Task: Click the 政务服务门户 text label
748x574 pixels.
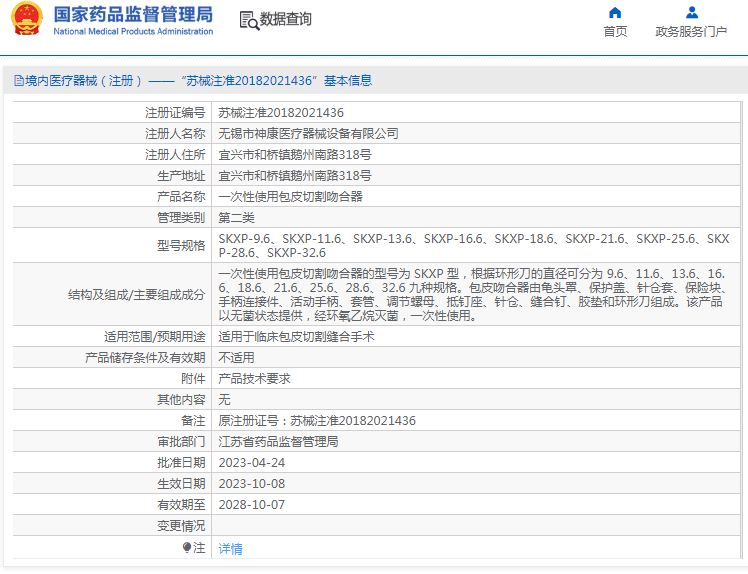Action: (691, 31)
